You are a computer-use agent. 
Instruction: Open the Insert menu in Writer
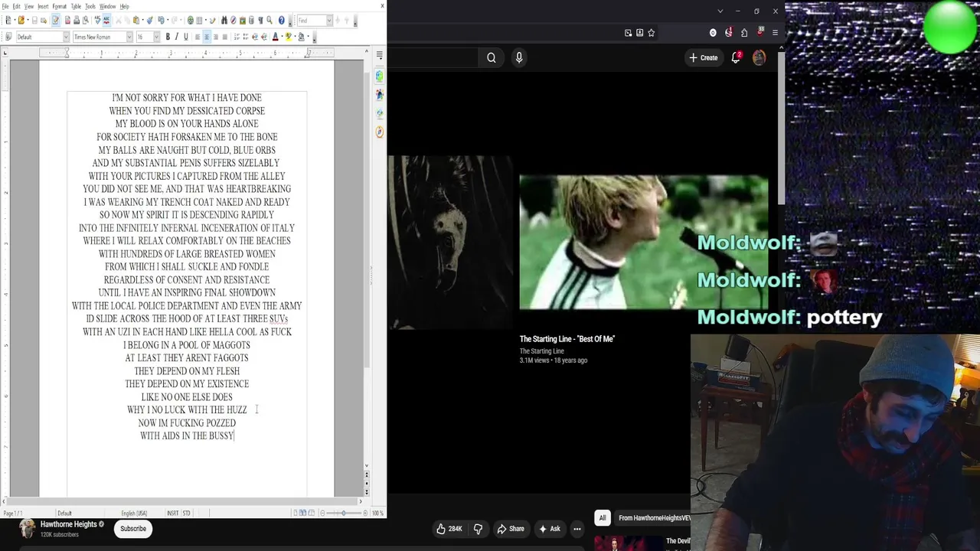tap(43, 6)
